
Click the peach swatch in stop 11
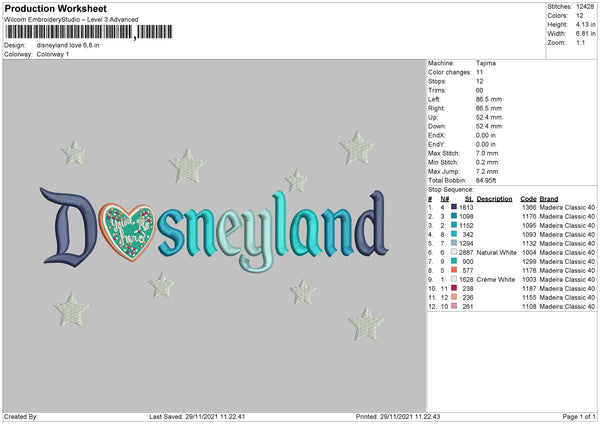click(454, 297)
